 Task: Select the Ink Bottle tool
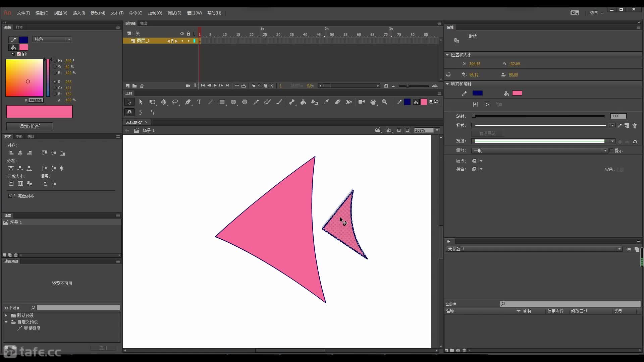tap(315, 102)
